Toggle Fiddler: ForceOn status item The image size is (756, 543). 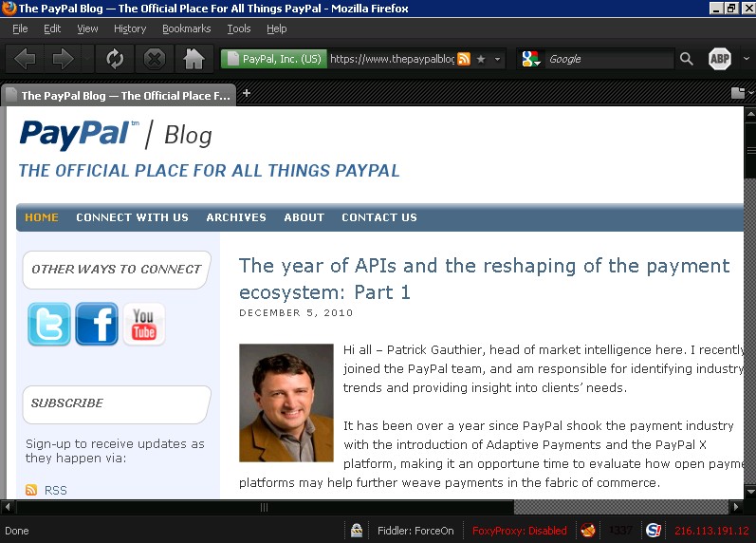tap(415, 531)
